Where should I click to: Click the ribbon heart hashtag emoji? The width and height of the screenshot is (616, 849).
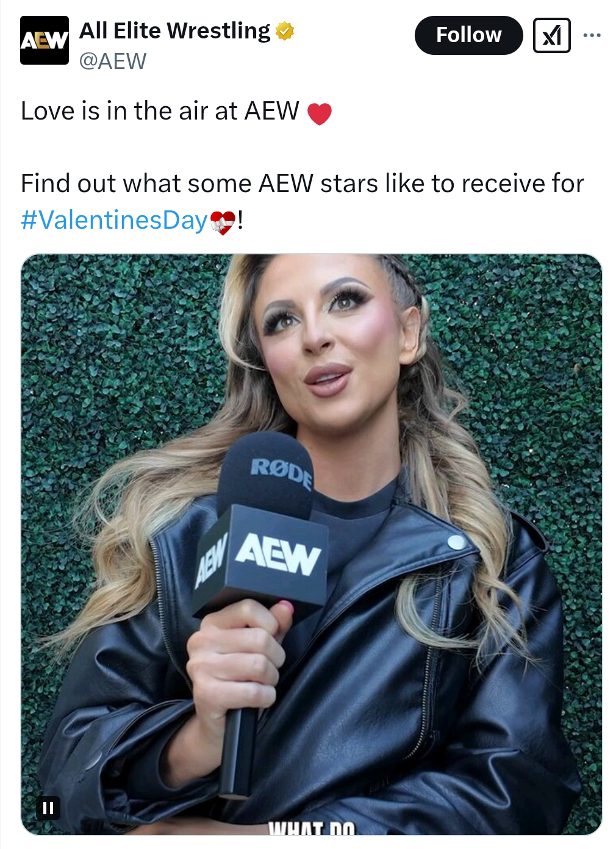[222, 222]
